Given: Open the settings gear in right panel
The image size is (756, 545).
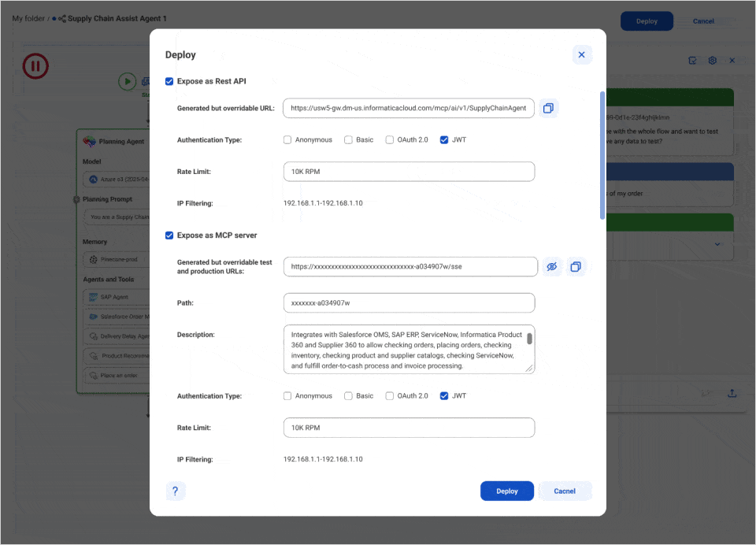Looking at the screenshot, I should tap(713, 61).
